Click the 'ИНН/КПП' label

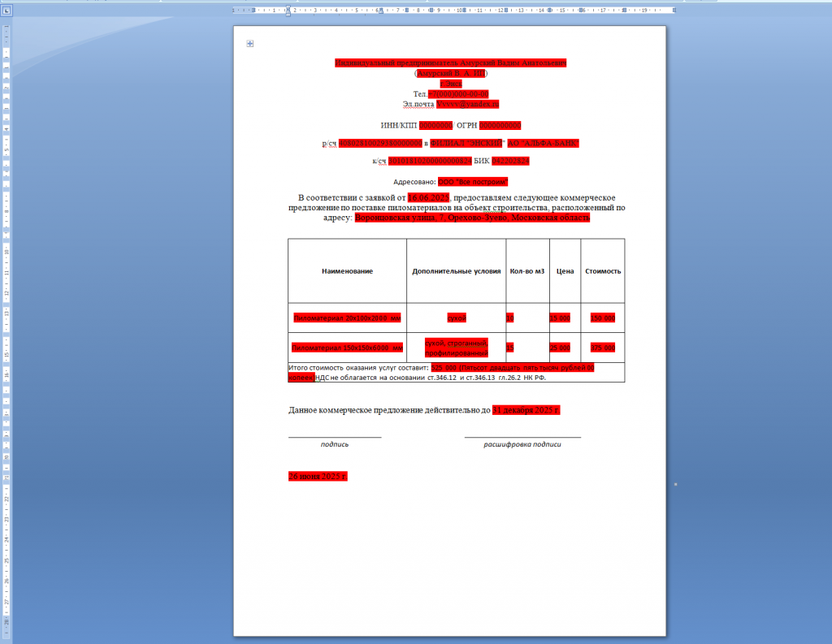pyautogui.click(x=398, y=125)
